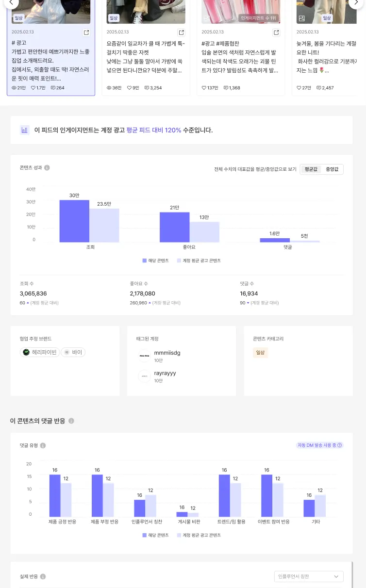366x588 pixels.
Task: Click 태그된 계정 heading
Action: [x=147, y=339]
